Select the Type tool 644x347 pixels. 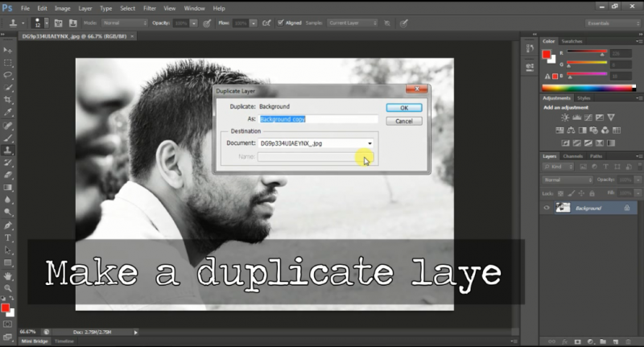click(x=8, y=238)
